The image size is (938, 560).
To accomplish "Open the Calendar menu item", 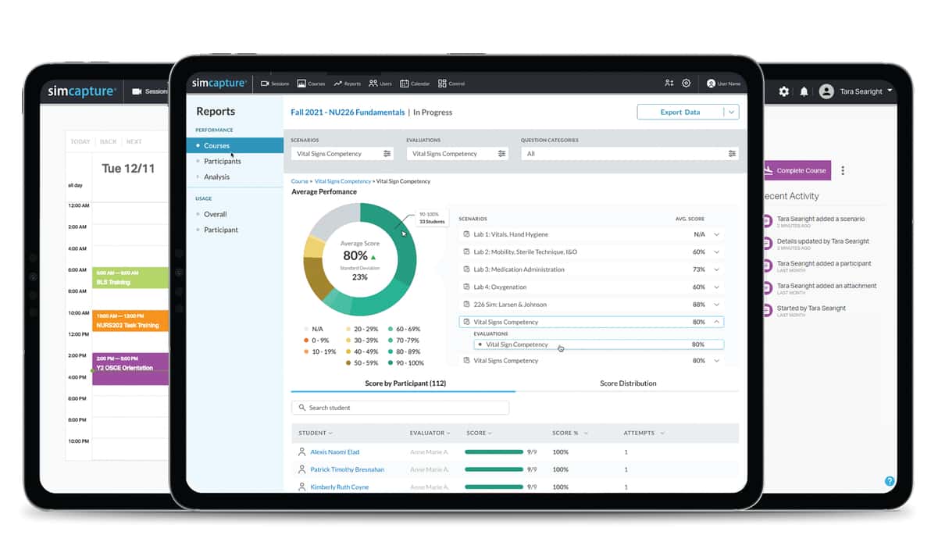I will (415, 84).
